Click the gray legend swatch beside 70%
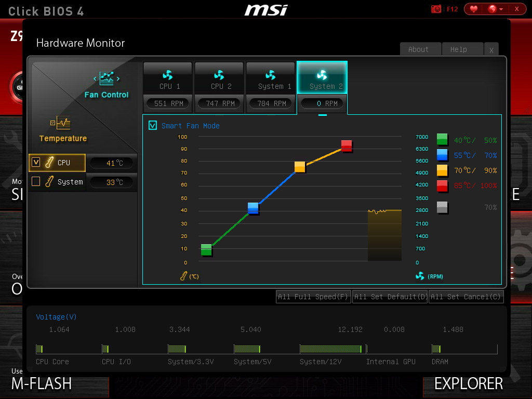 click(x=442, y=207)
